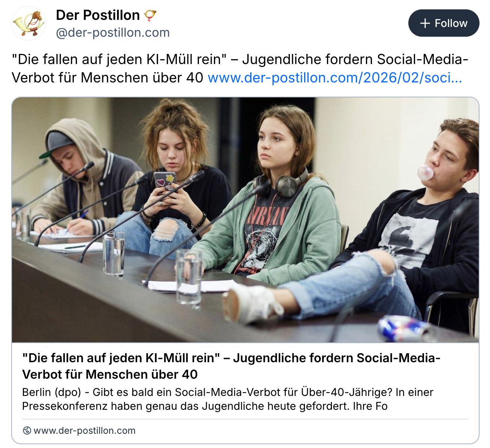Open the Der Postillon display name
490x448 pixels.
click(x=98, y=15)
